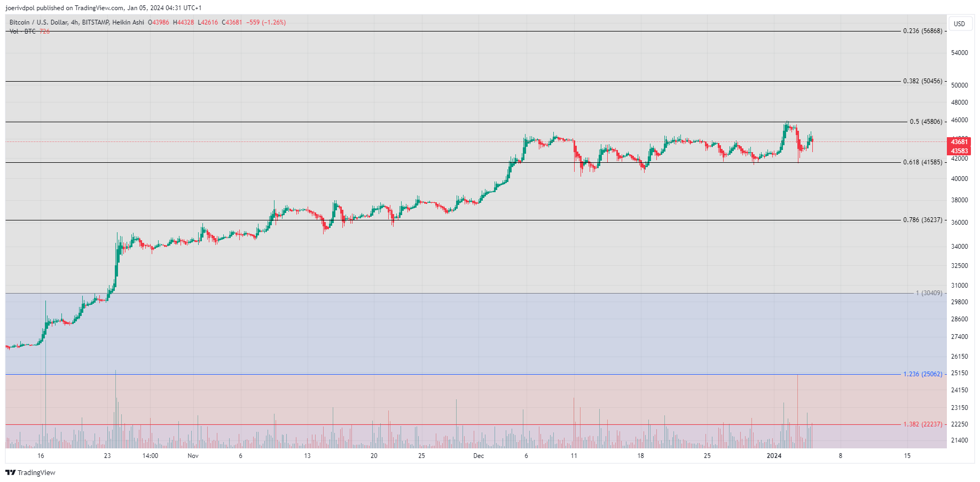Click the 48000 price axis label
The height and width of the screenshot is (482, 980).
tap(959, 102)
